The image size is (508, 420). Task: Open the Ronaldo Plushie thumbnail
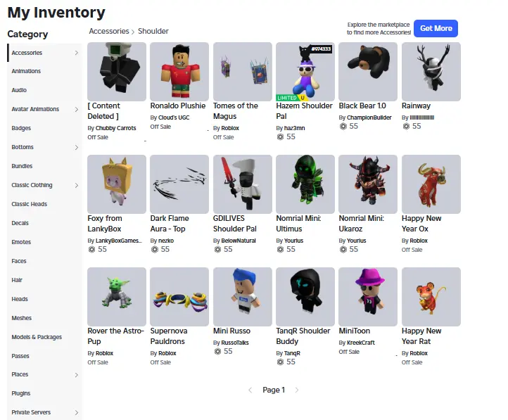tap(179, 72)
